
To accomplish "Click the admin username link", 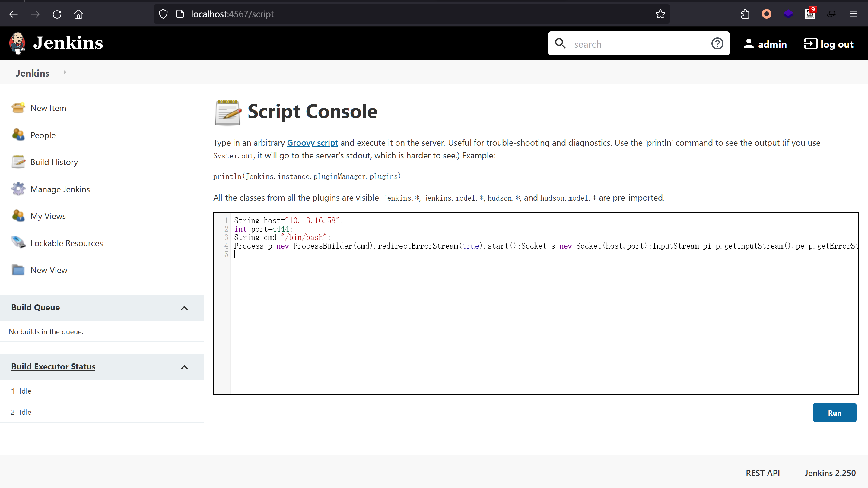I will pos(772,44).
